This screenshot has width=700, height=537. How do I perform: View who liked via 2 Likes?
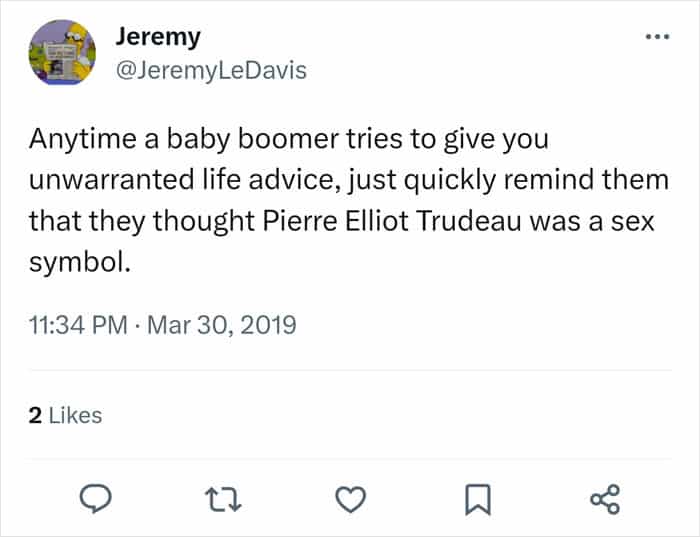65,415
